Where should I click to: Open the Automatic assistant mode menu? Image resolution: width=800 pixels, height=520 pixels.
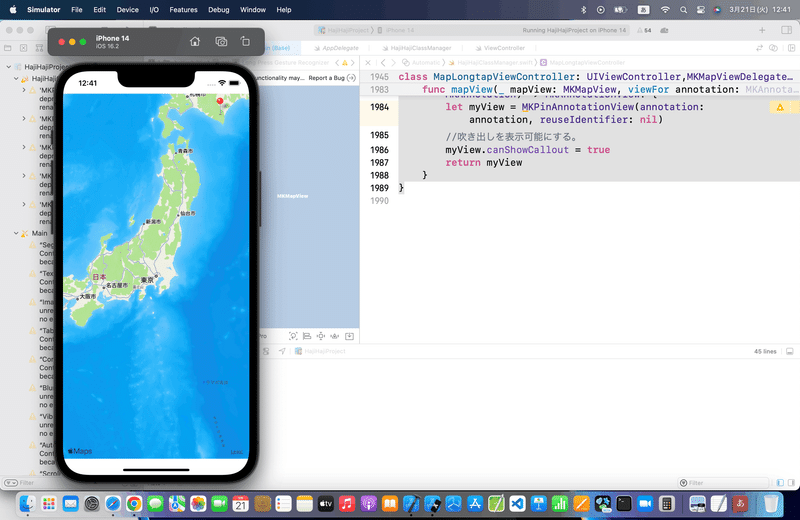[x=421, y=63]
